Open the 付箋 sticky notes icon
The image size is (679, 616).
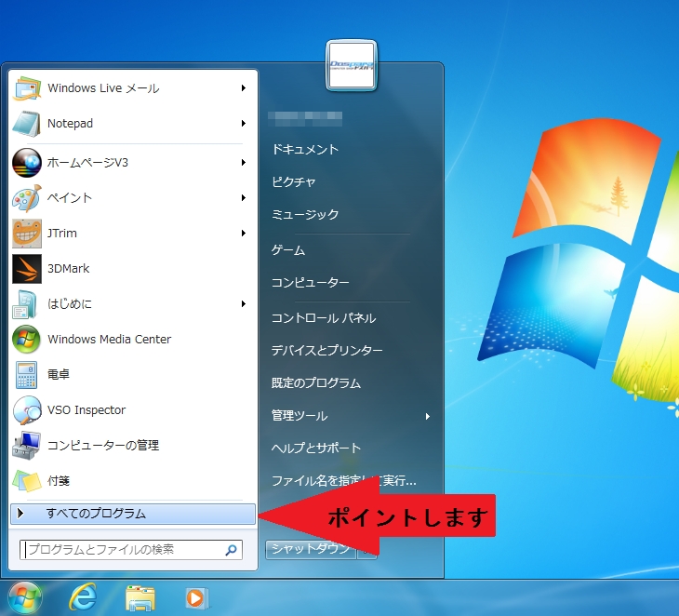(x=27, y=481)
